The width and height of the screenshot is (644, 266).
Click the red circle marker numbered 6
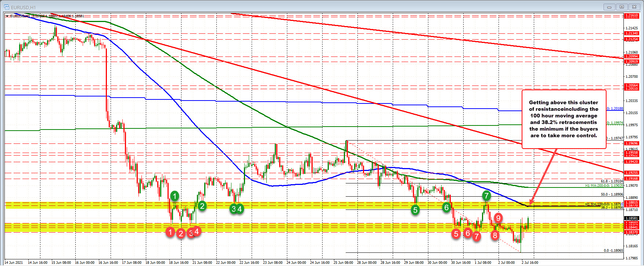coord(467,233)
